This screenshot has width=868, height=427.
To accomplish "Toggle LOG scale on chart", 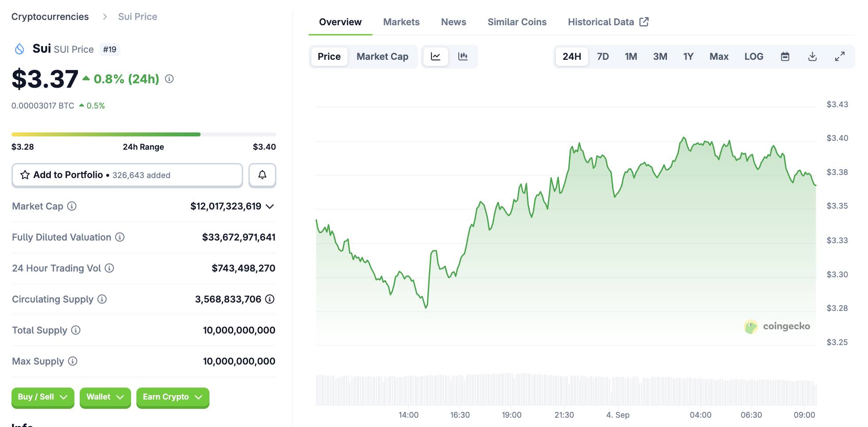I will pyautogui.click(x=754, y=57).
